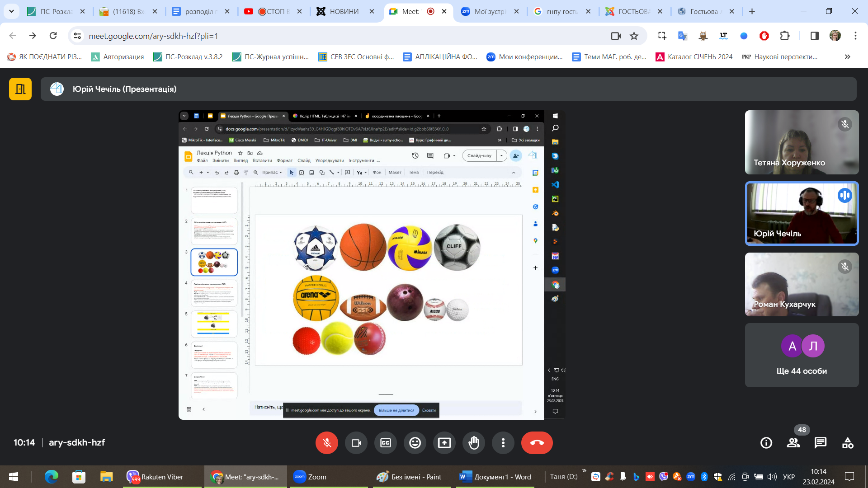The image size is (868, 488).
Task: Click the "Ще 44 особи" tile
Action: (x=802, y=355)
